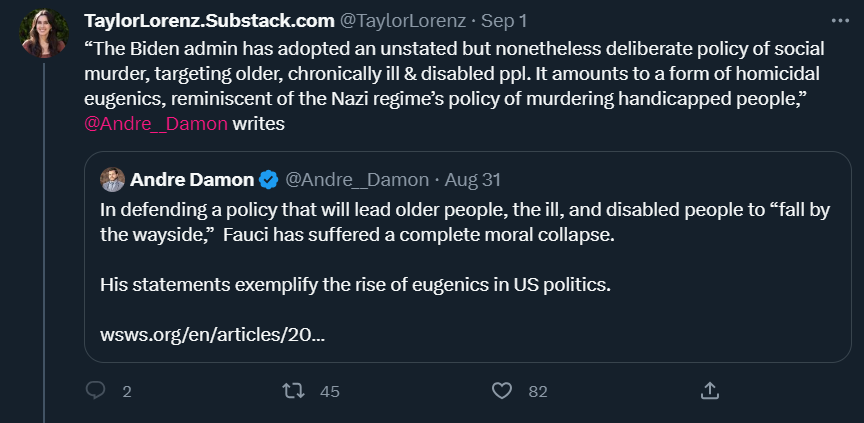This screenshot has width=864, height=423.
Task: Click the reply speech bubble icon
Action: 96,390
